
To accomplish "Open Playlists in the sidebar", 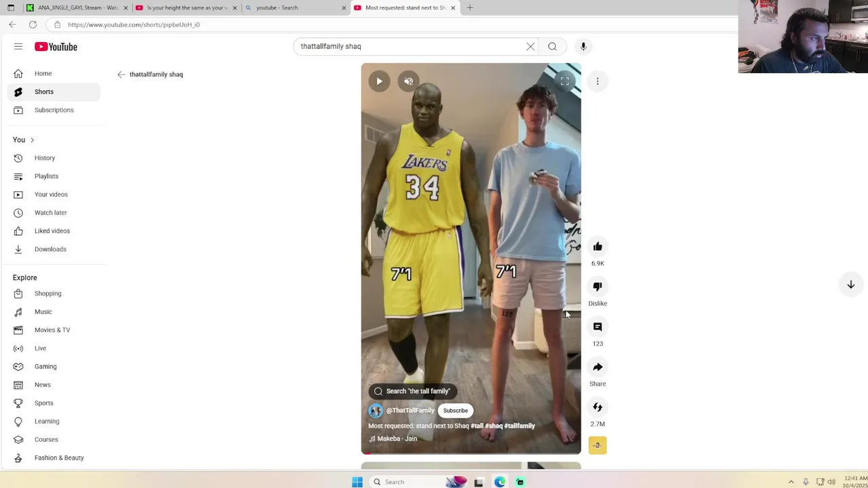I will (54, 176).
